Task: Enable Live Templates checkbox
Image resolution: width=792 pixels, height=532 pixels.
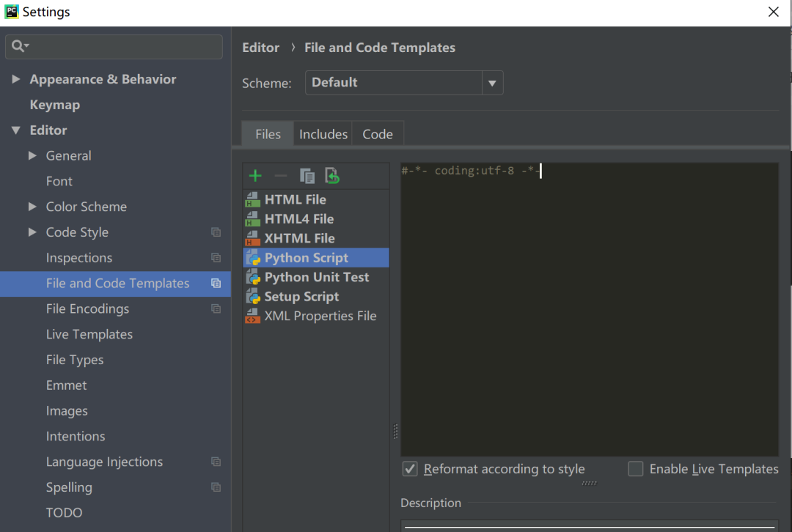Action: pyautogui.click(x=636, y=469)
